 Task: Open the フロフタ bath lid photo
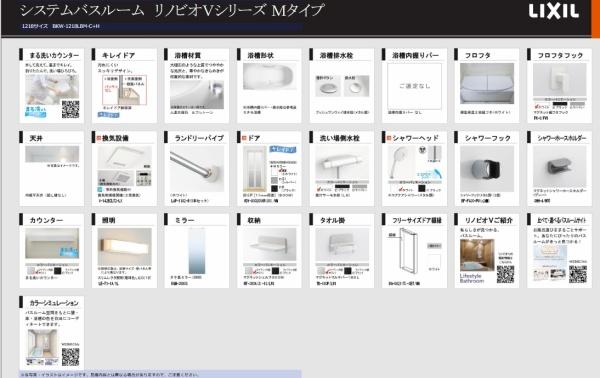487,83
